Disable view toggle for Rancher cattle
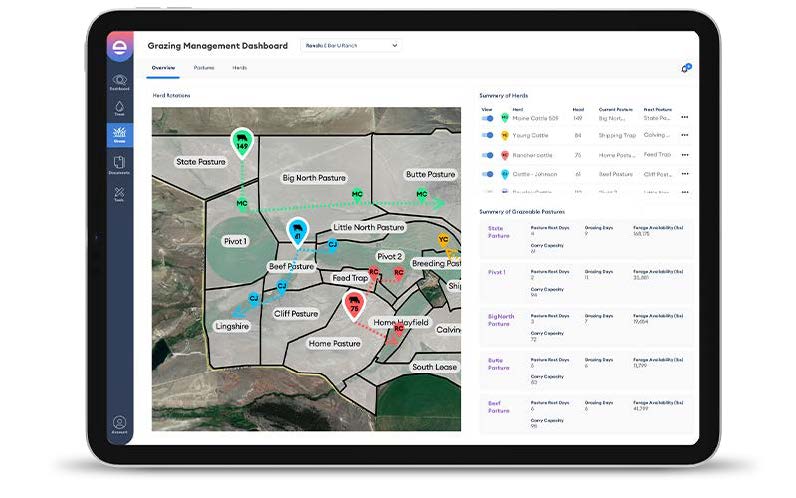Viewport: 796px width, 498px height. tap(487, 155)
